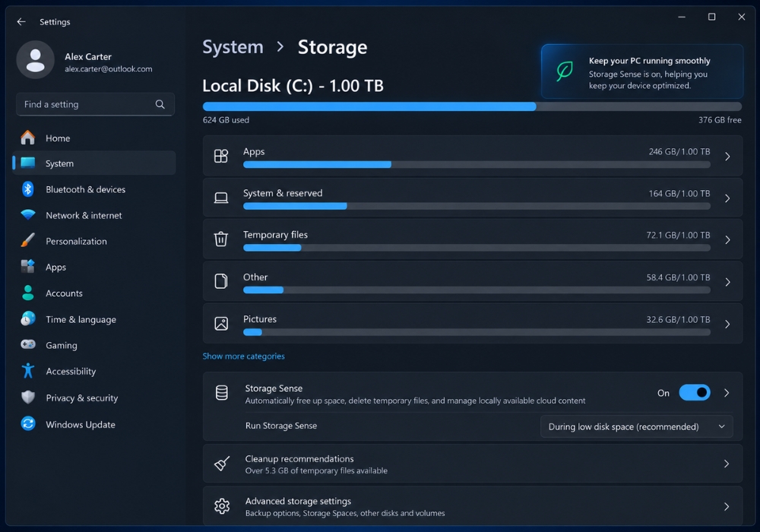Open Personalization settings
Viewport: 760px width, 532px height.
click(94, 241)
